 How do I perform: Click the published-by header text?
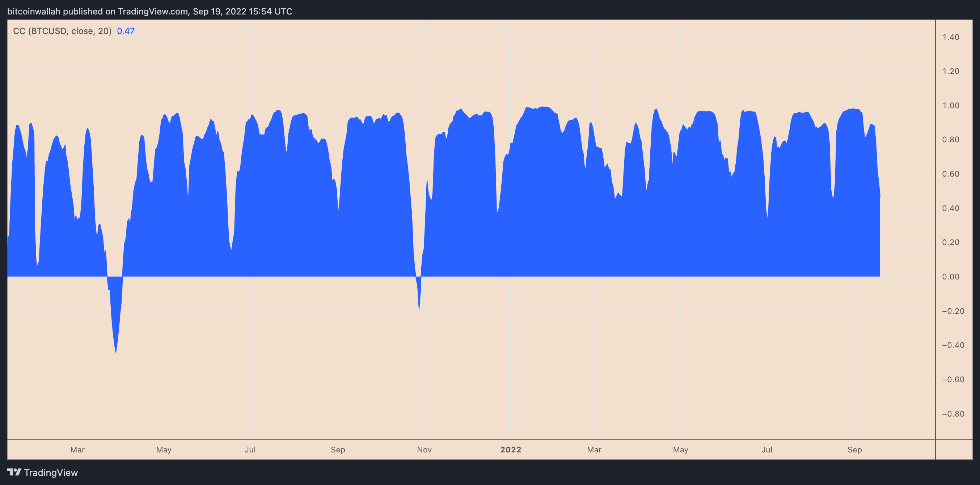(x=150, y=12)
